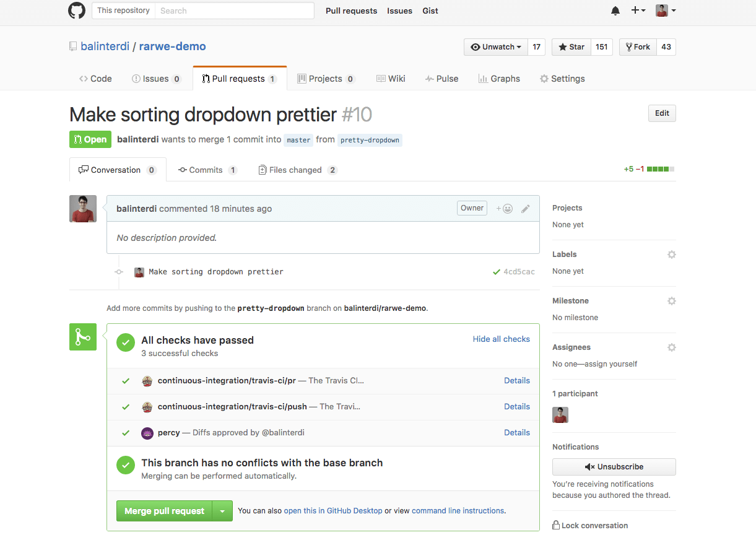Image resolution: width=756 pixels, height=540 pixels.
Task: Star the rarwe-demo repository
Action: (570, 46)
